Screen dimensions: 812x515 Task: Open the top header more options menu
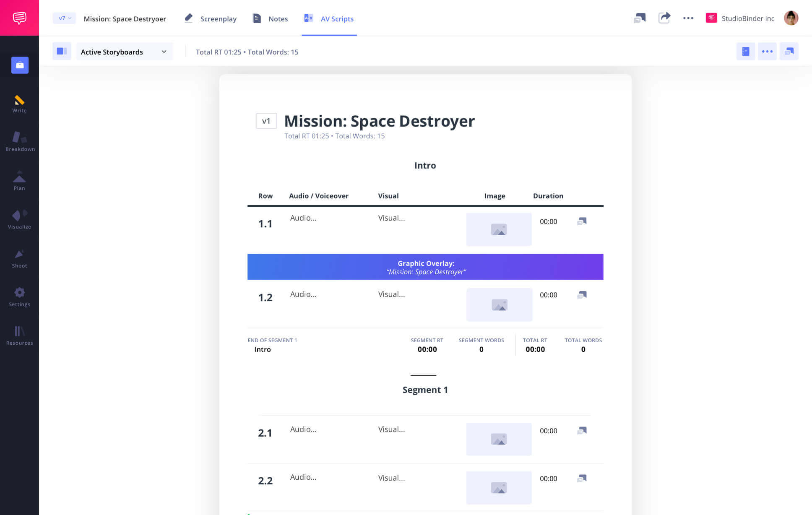click(x=688, y=18)
